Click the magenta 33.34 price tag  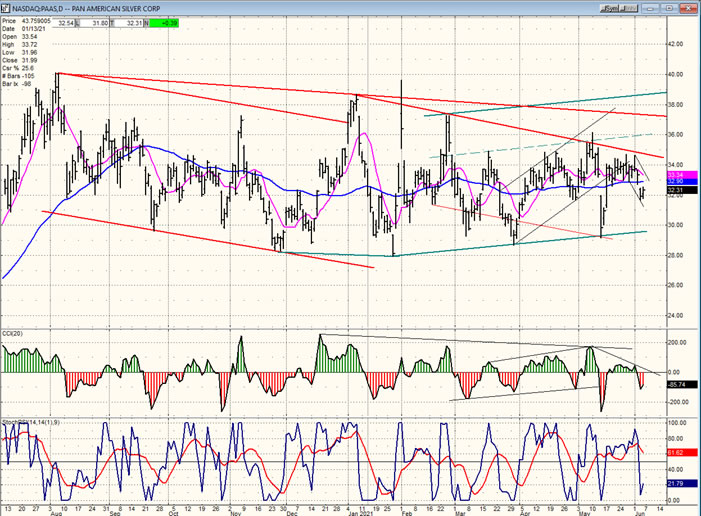pos(675,174)
